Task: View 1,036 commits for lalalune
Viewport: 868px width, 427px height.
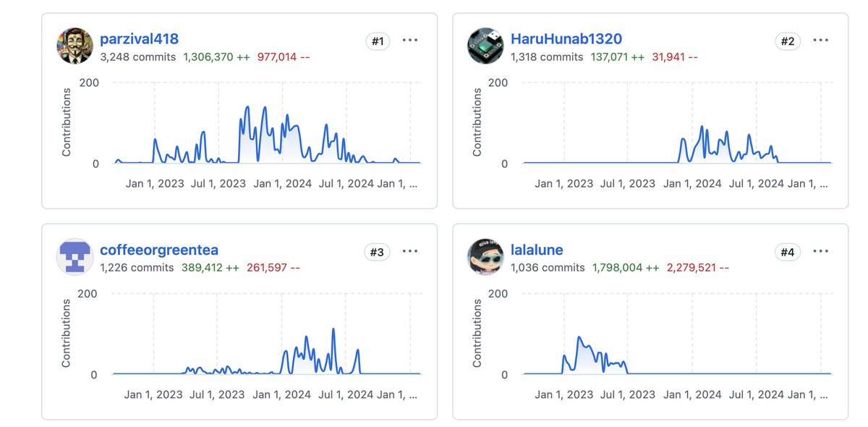Action: [548, 268]
